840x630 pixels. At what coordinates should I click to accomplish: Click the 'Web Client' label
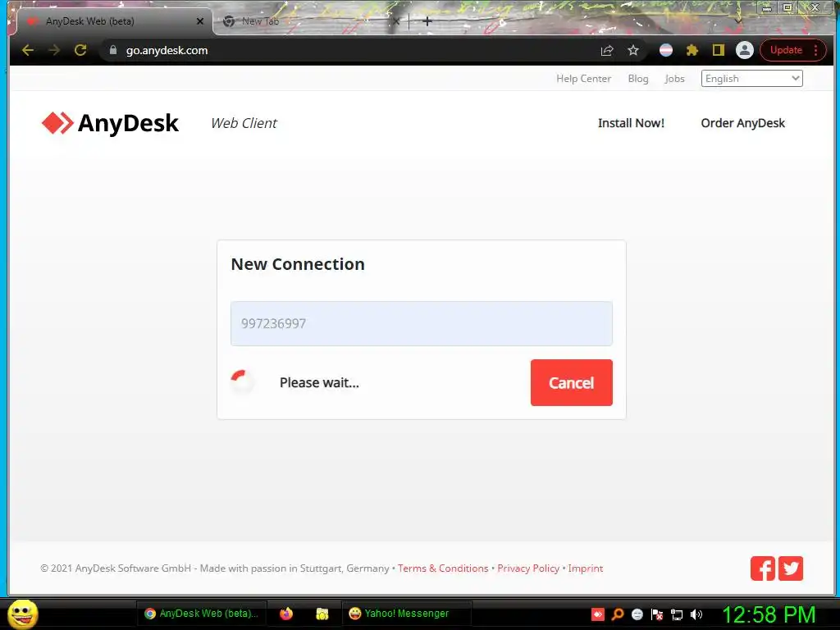[x=244, y=123]
